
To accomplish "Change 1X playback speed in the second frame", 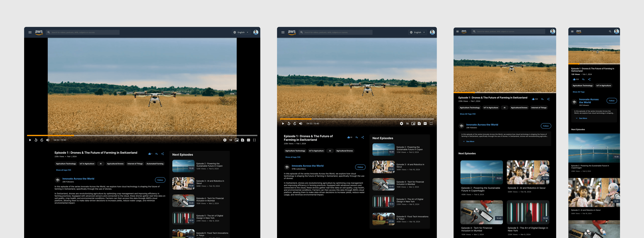I will [x=407, y=124].
